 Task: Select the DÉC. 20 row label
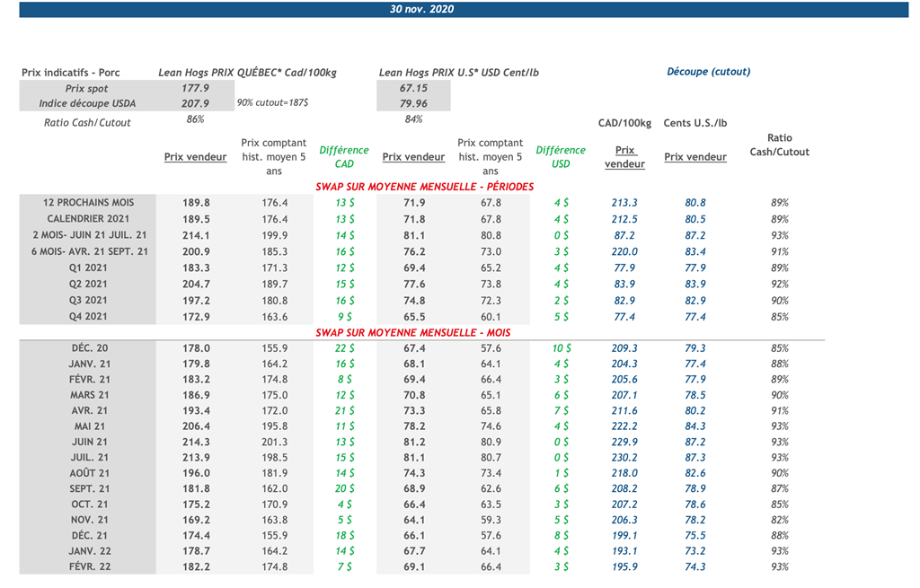(x=89, y=348)
